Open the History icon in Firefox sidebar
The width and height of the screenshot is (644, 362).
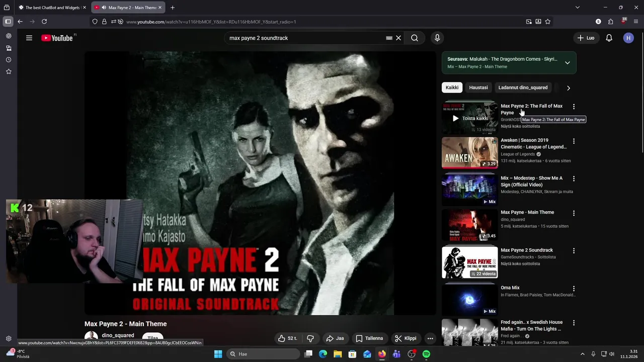(x=9, y=60)
